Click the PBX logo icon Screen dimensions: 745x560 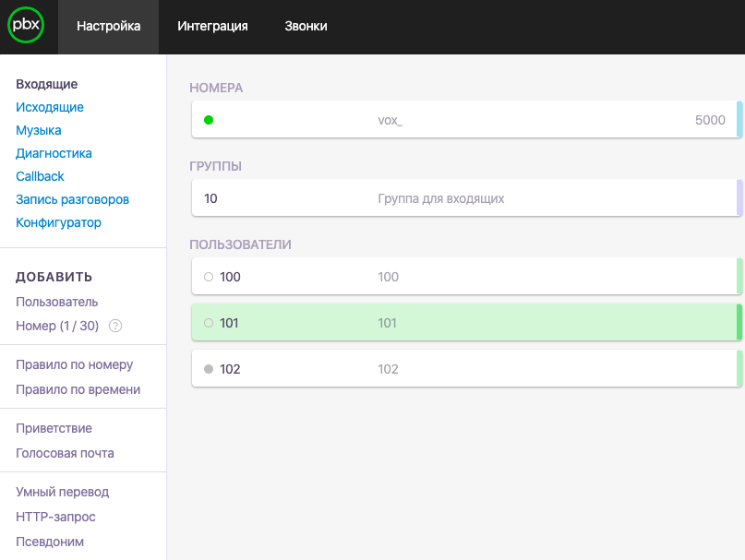[x=25, y=27]
